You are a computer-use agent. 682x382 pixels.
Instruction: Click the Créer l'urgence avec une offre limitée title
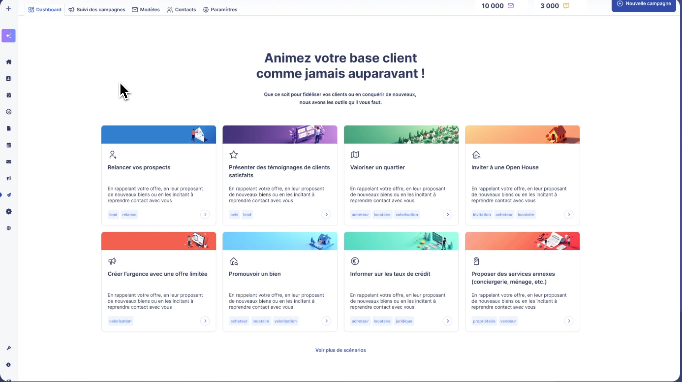[x=157, y=274]
